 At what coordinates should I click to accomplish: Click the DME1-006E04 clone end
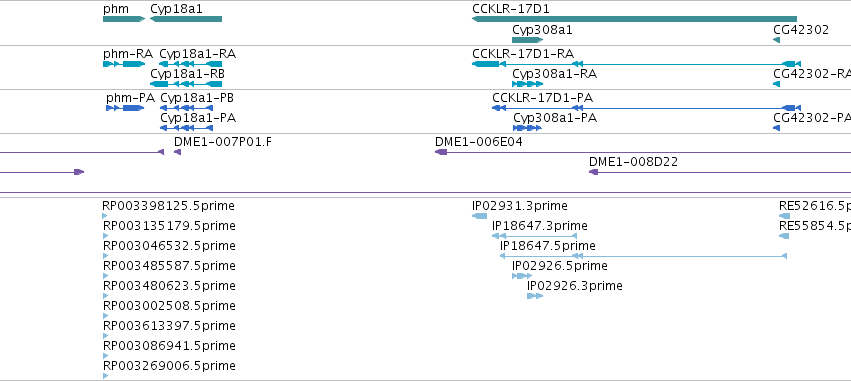[441, 152]
